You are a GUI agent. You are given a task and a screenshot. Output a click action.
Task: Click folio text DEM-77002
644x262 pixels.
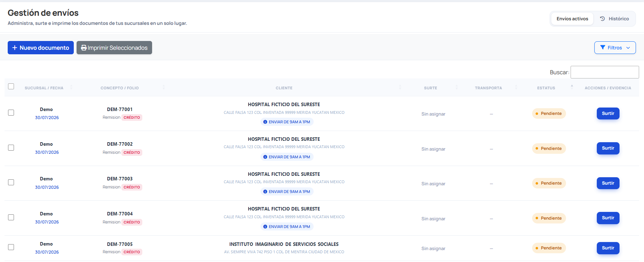(x=120, y=144)
